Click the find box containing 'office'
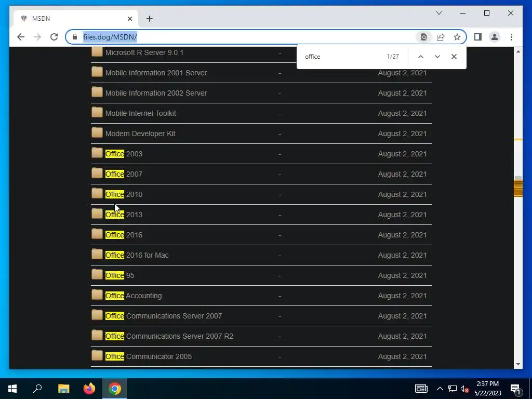 coord(343,57)
